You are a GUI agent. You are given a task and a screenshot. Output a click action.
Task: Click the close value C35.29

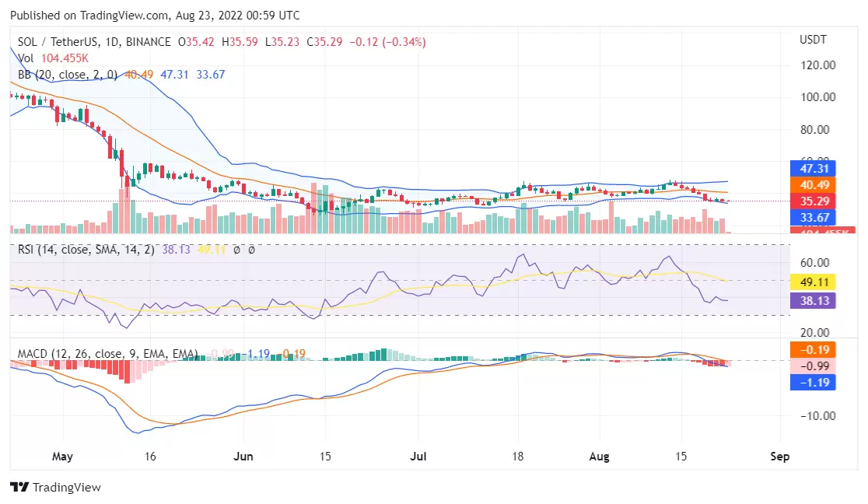point(324,42)
